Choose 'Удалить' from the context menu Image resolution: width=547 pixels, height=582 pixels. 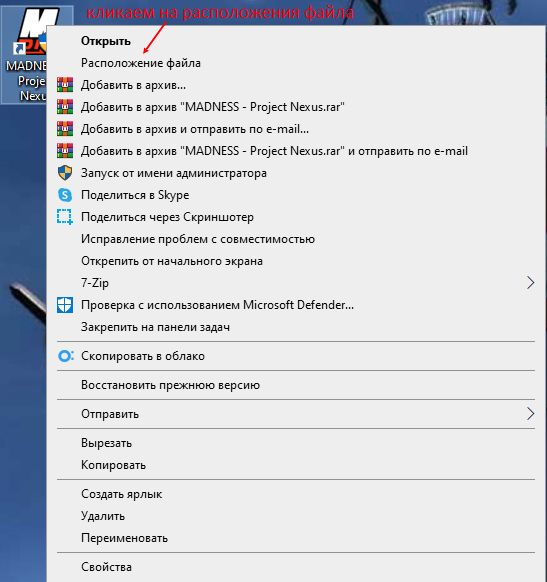[x=296, y=516]
